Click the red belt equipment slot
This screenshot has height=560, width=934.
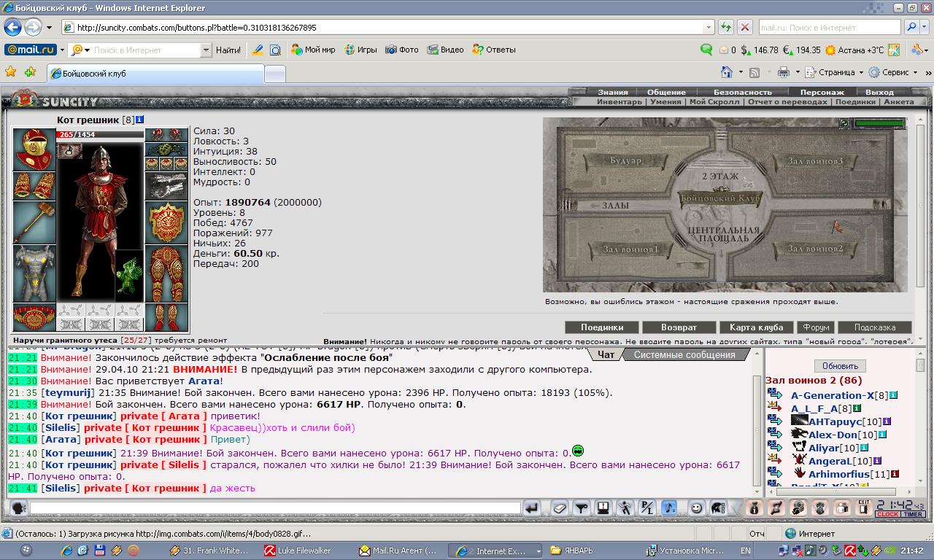click(34, 317)
